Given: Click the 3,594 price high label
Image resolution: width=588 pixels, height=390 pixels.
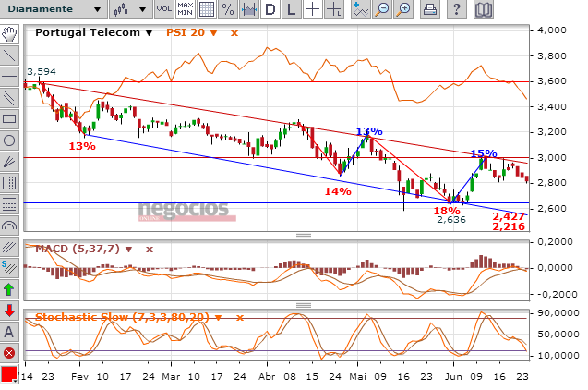Looking at the screenshot, I should [42, 71].
